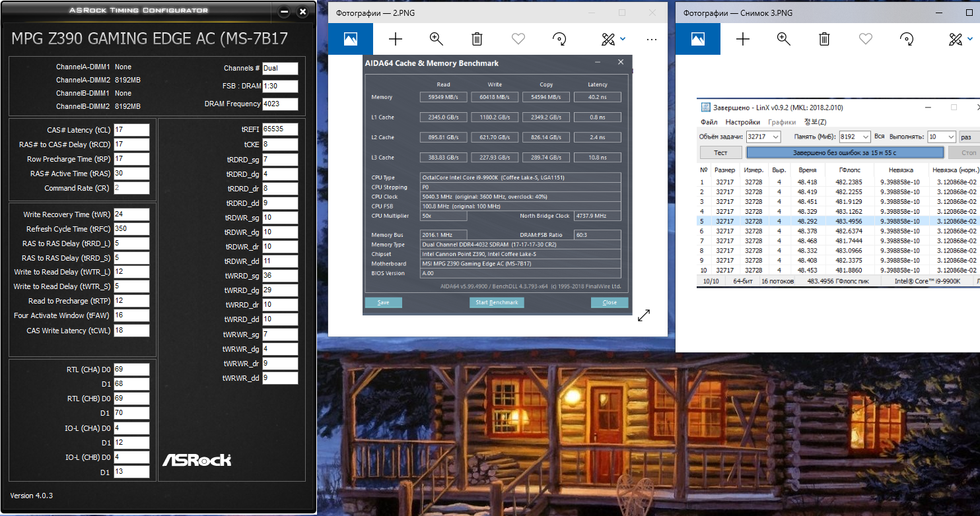Click the Add to plus icon in Снимок 3.PNG window
Screen dimensions: 980x516
(x=743, y=40)
